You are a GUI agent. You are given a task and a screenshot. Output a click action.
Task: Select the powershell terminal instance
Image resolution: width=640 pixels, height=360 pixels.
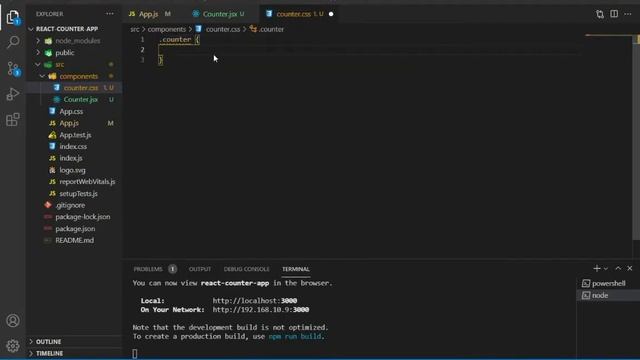pos(608,283)
